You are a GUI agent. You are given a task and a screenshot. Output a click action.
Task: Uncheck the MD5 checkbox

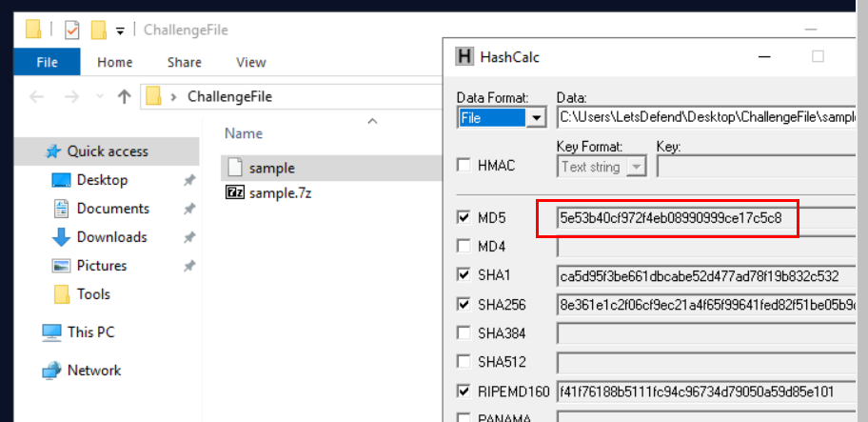pos(464,217)
